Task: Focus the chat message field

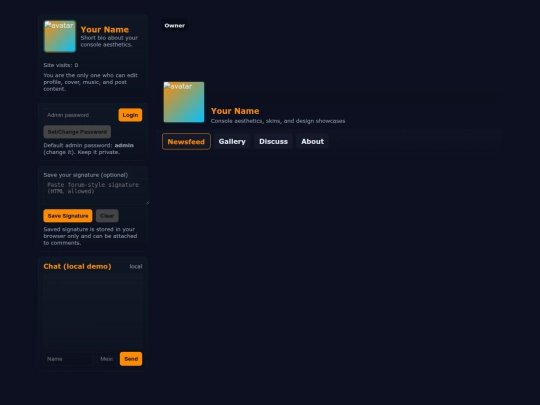Action: [106, 359]
